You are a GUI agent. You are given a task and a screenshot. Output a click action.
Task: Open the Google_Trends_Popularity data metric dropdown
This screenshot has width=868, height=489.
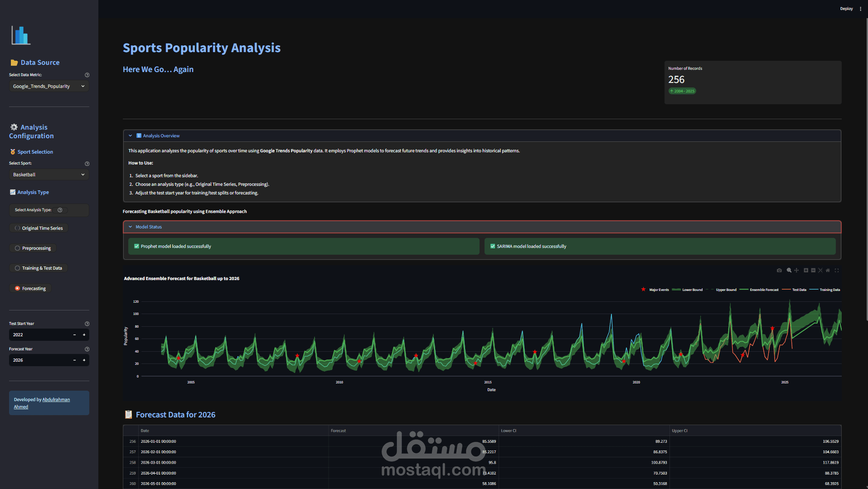pyautogui.click(x=49, y=86)
